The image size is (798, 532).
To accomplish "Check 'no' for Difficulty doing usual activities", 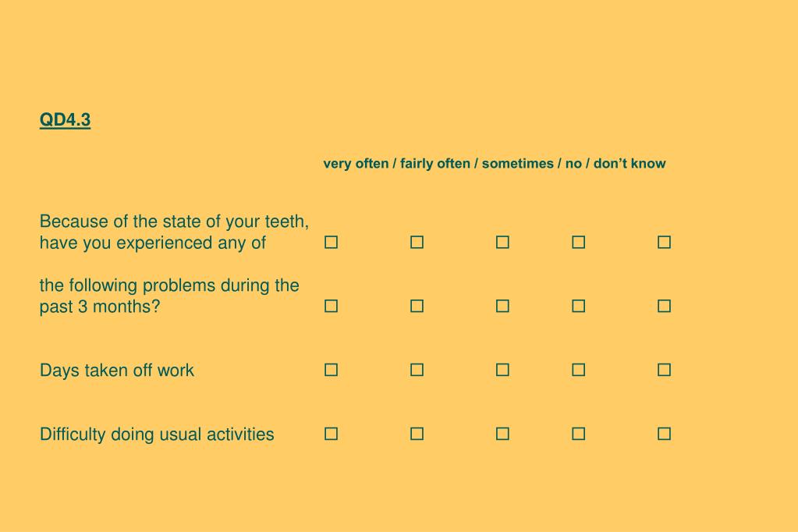I will point(578,434).
